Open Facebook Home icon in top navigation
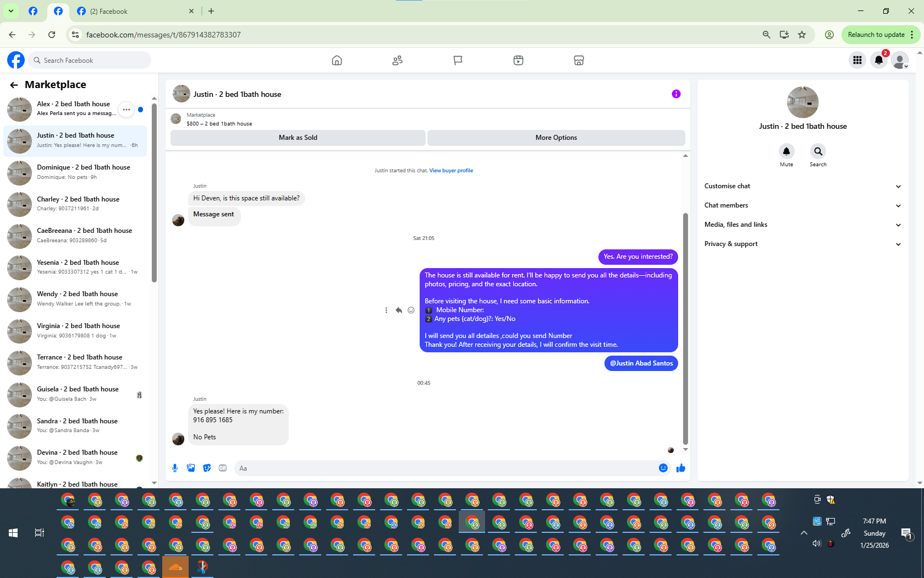 pos(337,61)
